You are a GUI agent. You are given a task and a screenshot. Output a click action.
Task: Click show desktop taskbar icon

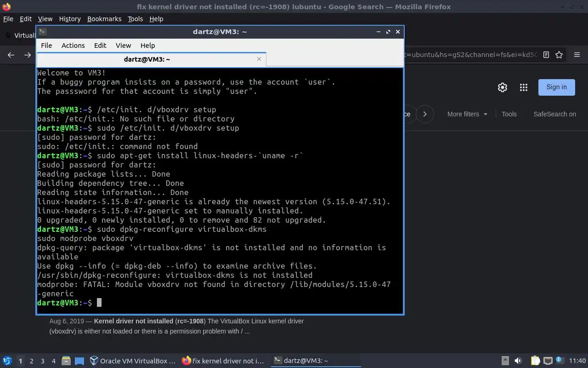tap(79, 361)
